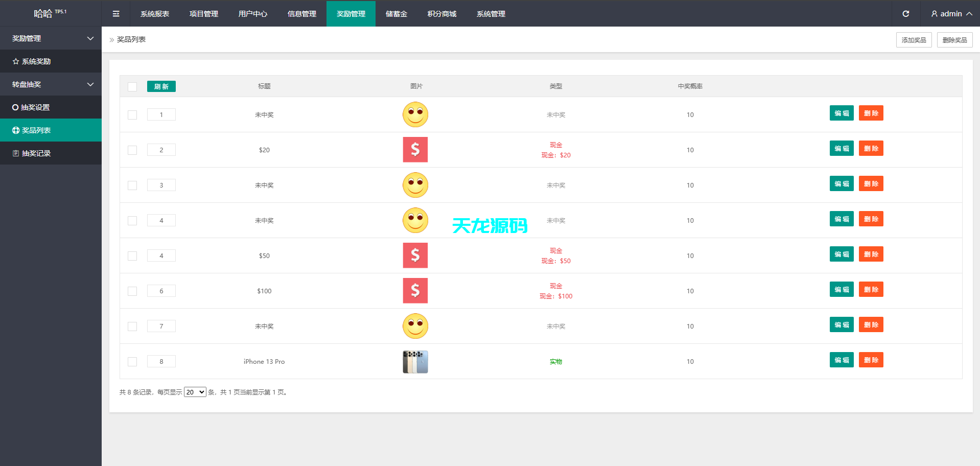
Task: Open 抽奖记录 via its record icon
Action: 15,153
